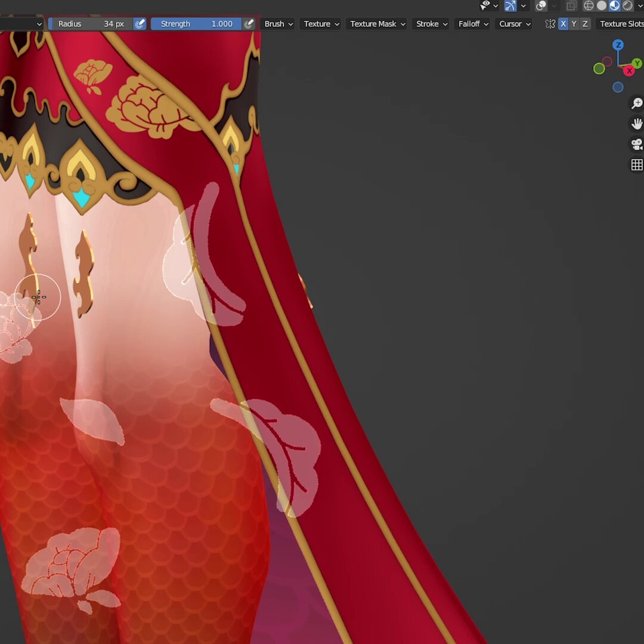Open the Texture Mask dropdown
The image size is (644, 644).
pyautogui.click(x=377, y=24)
